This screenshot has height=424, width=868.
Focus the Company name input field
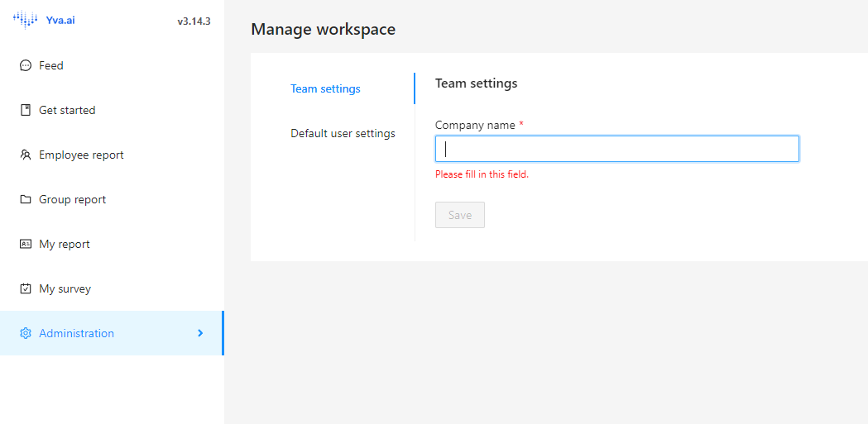tap(616, 150)
